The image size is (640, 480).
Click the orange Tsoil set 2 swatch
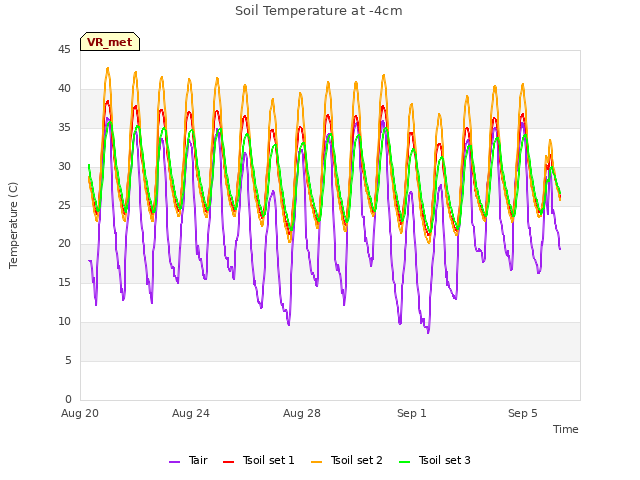click(x=316, y=462)
